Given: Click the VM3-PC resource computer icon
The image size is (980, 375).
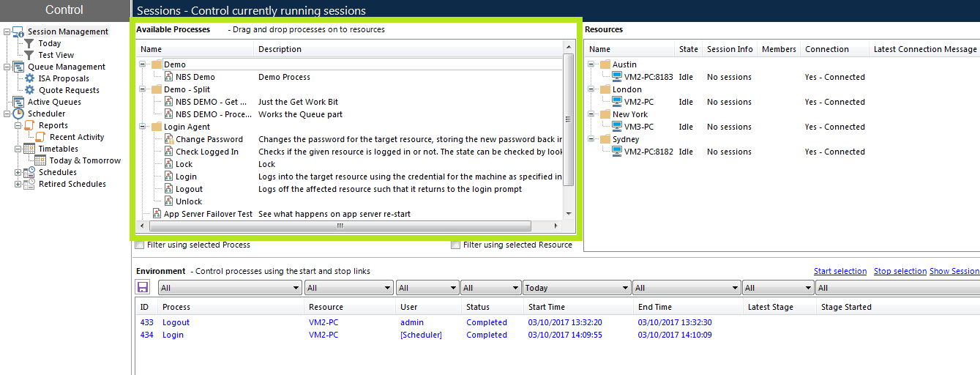Looking at the screenshot, I should pos(617,127).
